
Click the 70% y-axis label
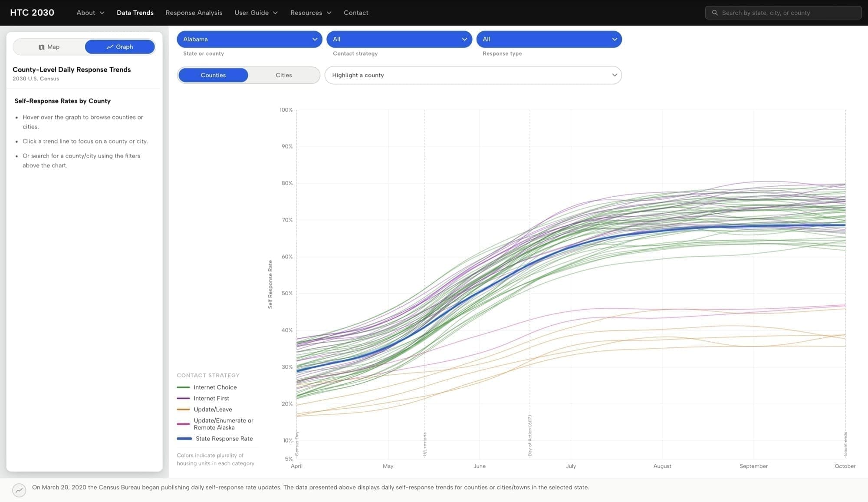pos(287,220)
